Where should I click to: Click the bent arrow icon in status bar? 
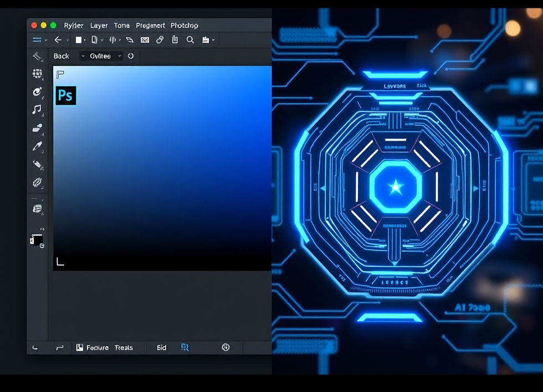click(x=60, y=347)
